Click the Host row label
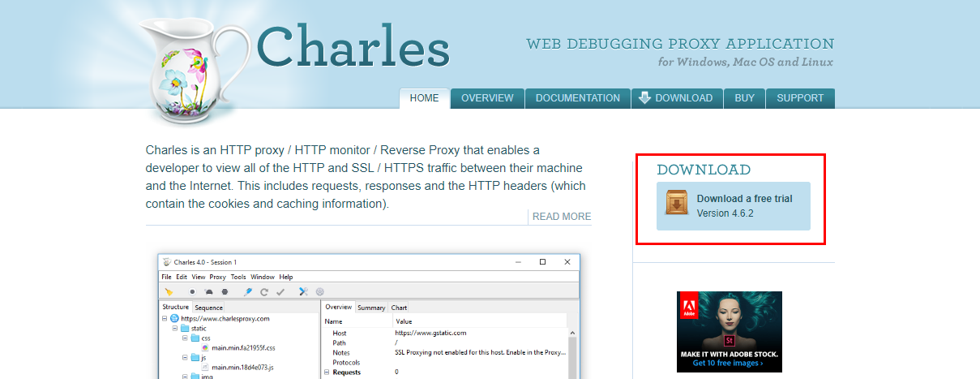 (340, 333)
